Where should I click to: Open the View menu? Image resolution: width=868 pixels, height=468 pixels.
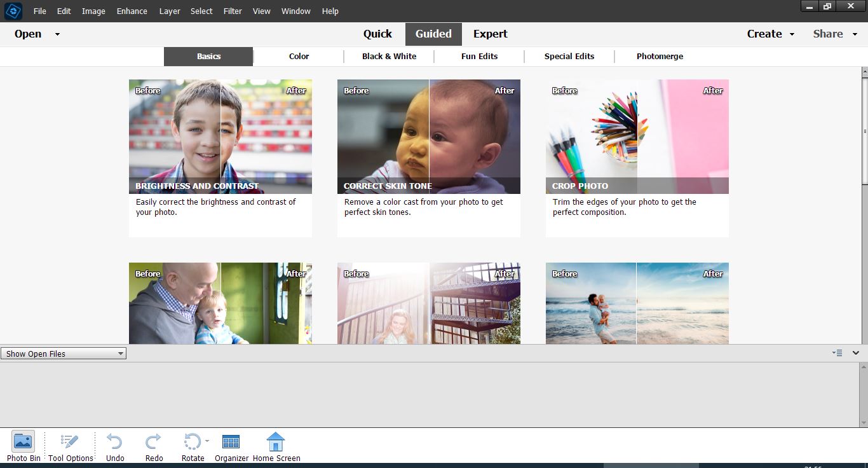pyautogui.click(x=261, y=11)
